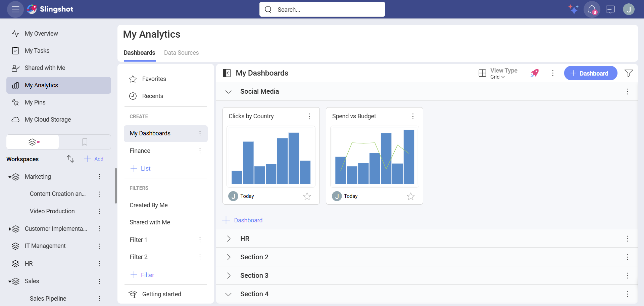644x306 pixels.
Task: Click the rocket launch icon
Action: 535,73
